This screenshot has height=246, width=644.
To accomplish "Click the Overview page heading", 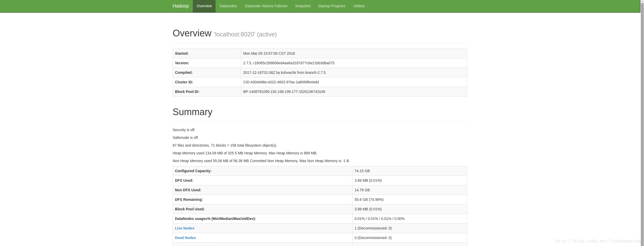I will pyautogui.click(x=192, y=33).
